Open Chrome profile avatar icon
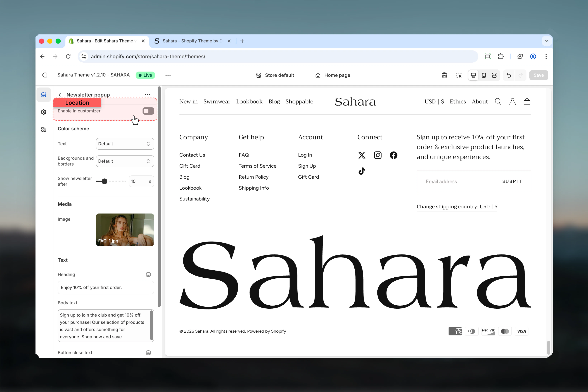 pos(533,56)
